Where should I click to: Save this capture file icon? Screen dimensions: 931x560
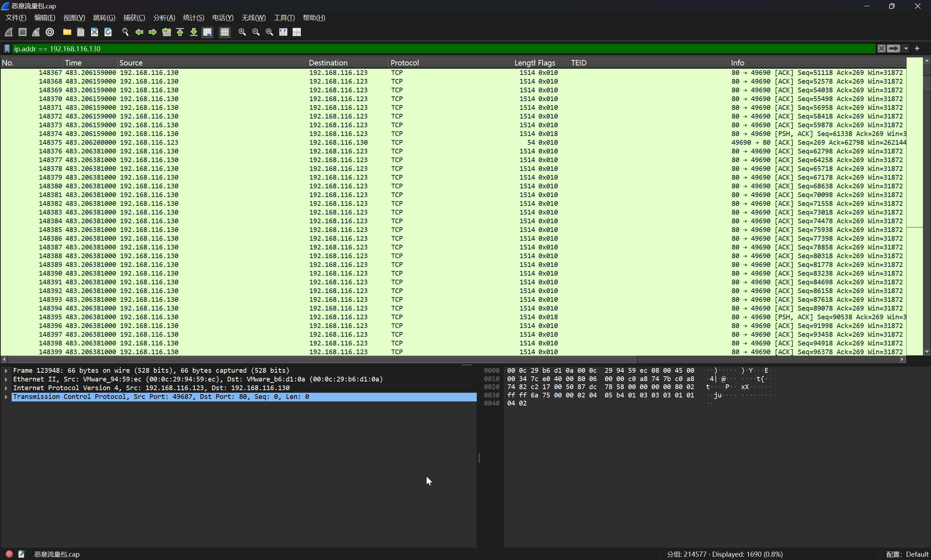81,32
